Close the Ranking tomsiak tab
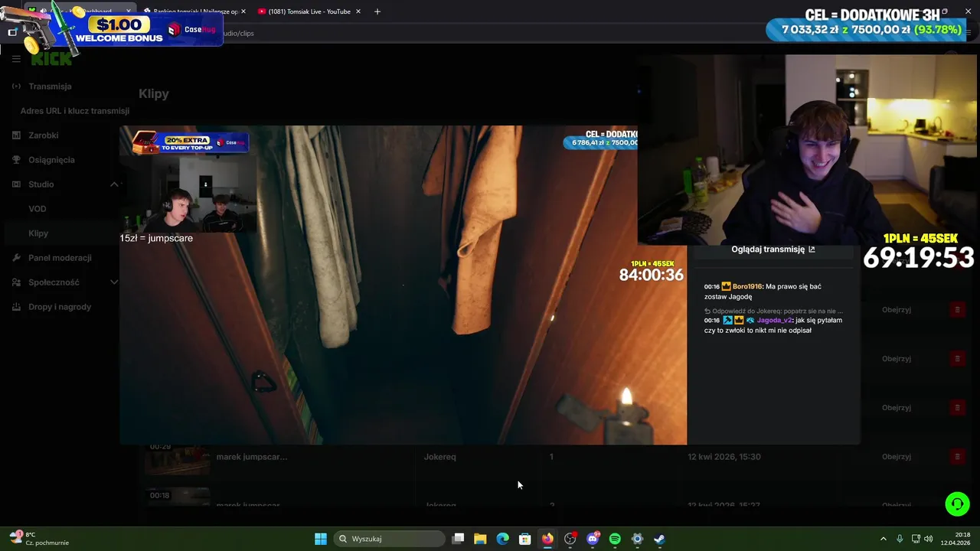980x551 pixels. click(243, 11)
